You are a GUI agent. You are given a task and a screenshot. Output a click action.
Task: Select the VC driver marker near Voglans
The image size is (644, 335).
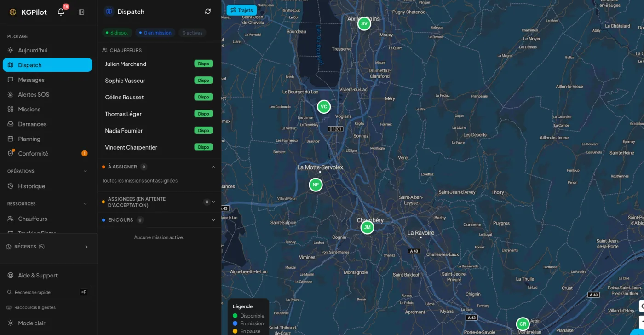click(324, 107)
